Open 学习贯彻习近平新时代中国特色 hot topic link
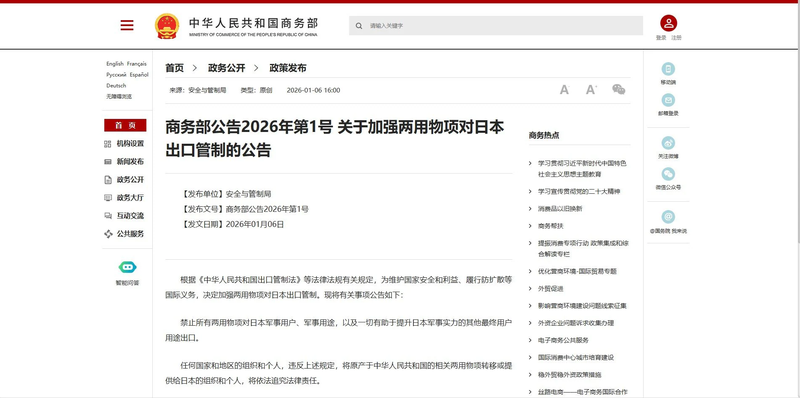The height and width of the screenshot is (398, 800). point(582,168)
